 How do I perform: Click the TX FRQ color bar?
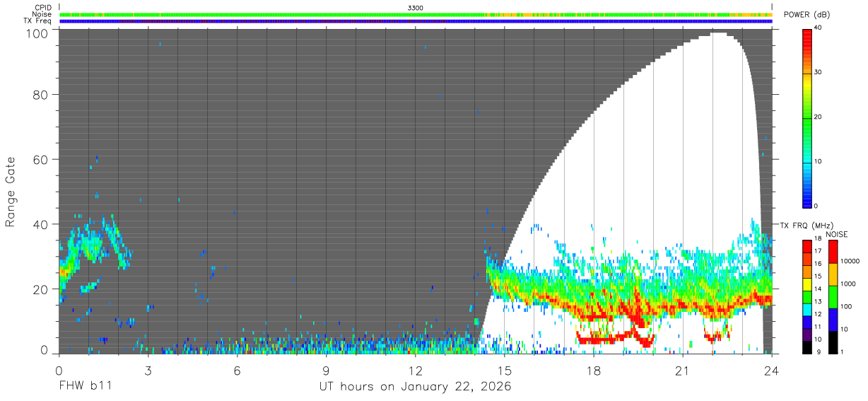(807, 296)
